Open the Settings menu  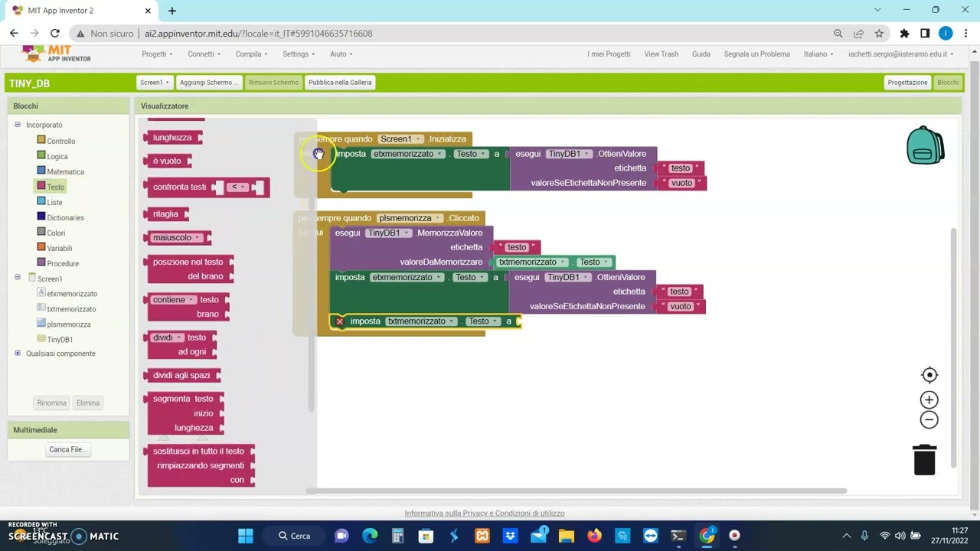coord(299,54)
